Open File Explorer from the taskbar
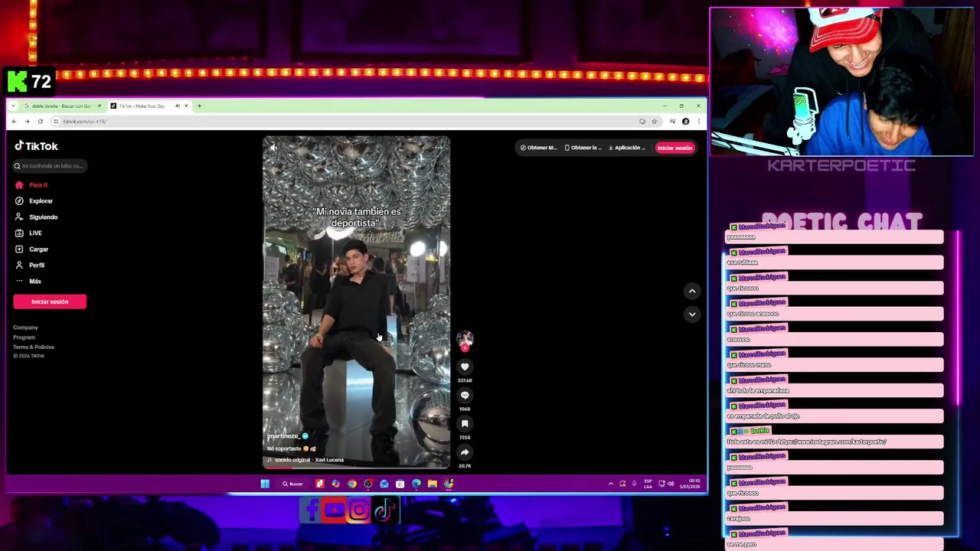The height and width of the screenshot is (551, 980). pos(433,484)
